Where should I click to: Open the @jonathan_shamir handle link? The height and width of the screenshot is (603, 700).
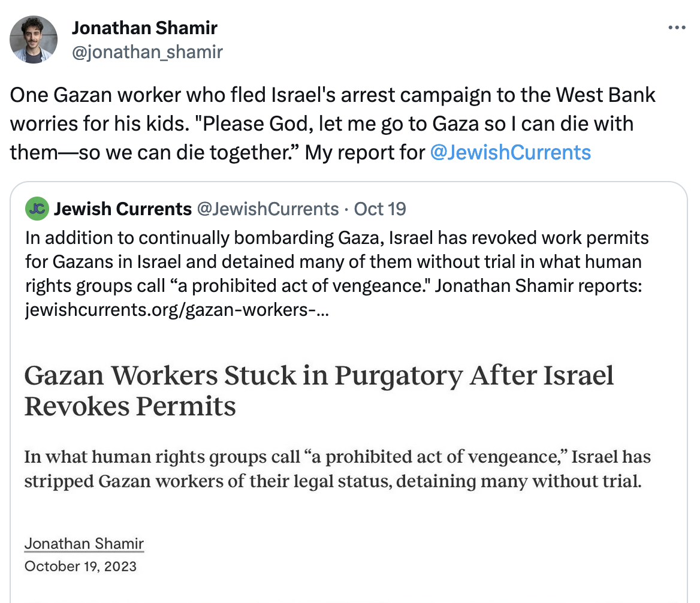tap(147, 52)
